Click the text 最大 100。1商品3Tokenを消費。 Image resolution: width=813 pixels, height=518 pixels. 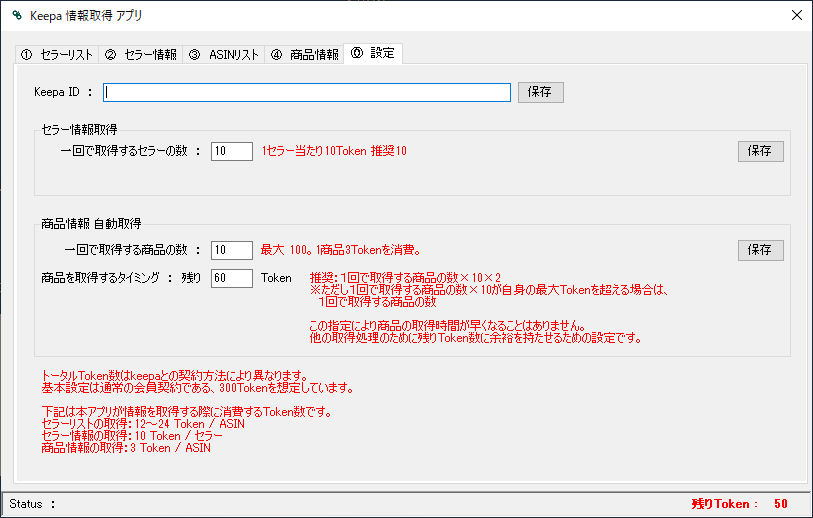click(341, 250)
